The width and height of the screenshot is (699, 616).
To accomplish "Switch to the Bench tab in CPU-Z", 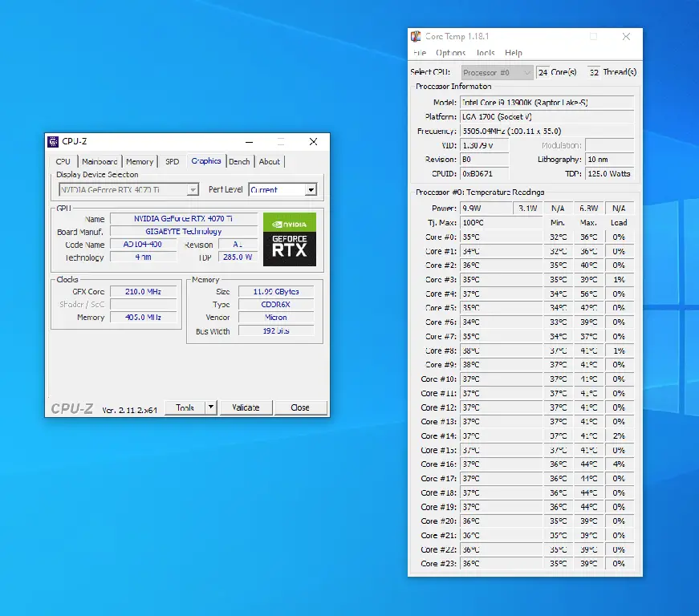I will (x=239, y=161).
